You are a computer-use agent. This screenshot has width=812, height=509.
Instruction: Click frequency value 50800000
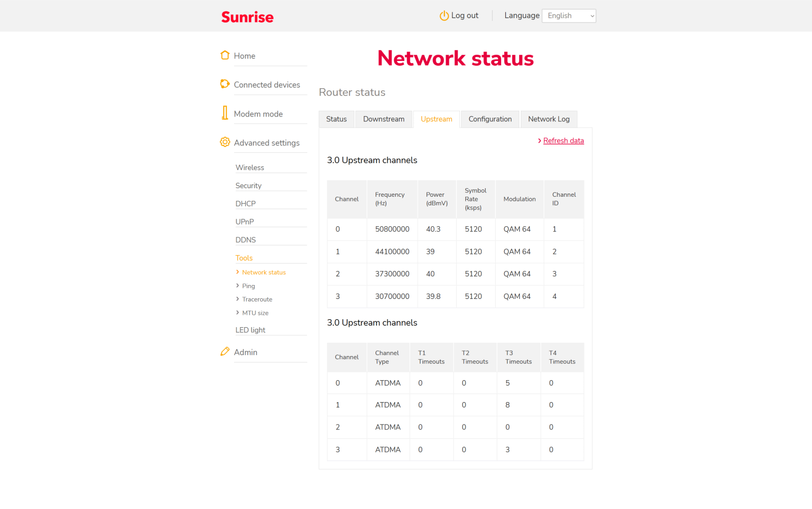pyautogui.click(x=392, y=229)
